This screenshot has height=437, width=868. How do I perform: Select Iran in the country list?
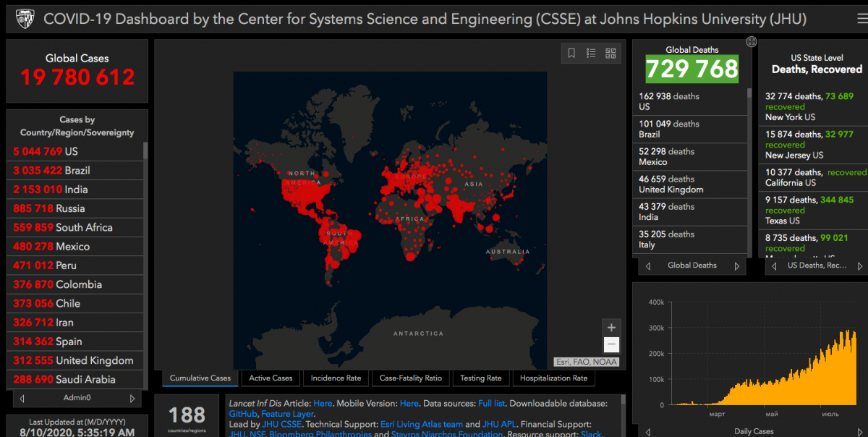pos(75,323)
